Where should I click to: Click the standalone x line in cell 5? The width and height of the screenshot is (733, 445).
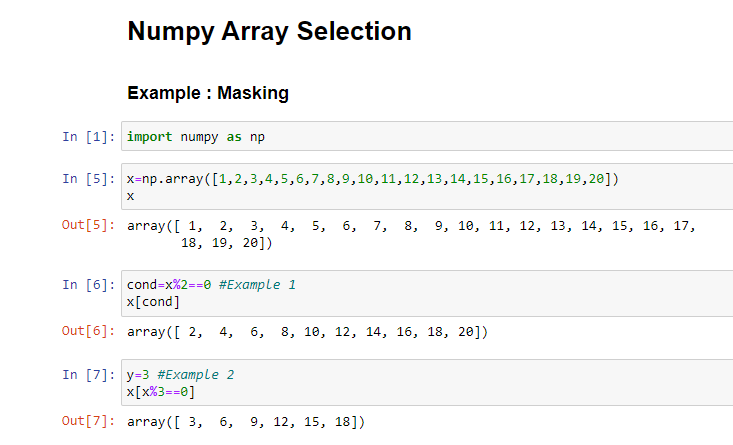130,196
